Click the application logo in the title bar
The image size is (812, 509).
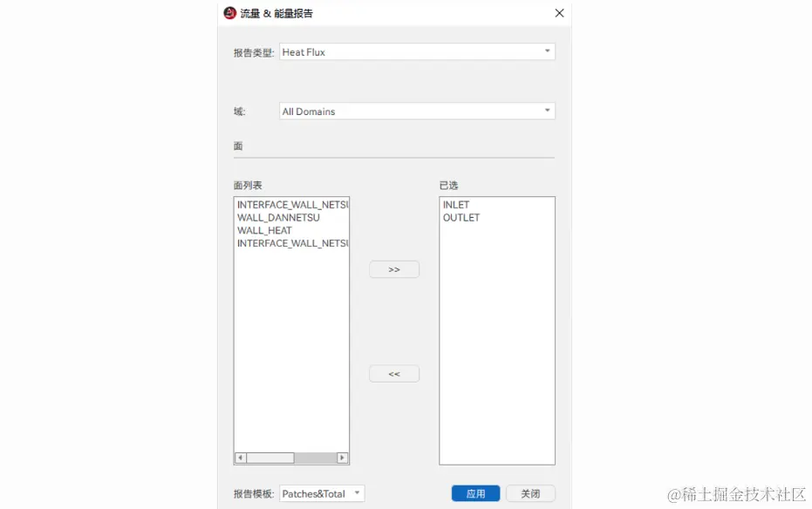pos(229,13)
